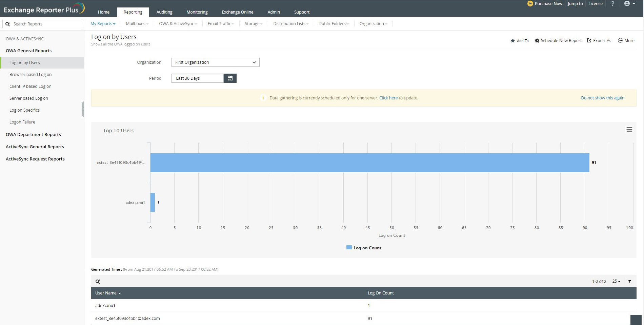The image size is (644, 325).
Task: Open the help question mark icon
Action: (612, 4)
